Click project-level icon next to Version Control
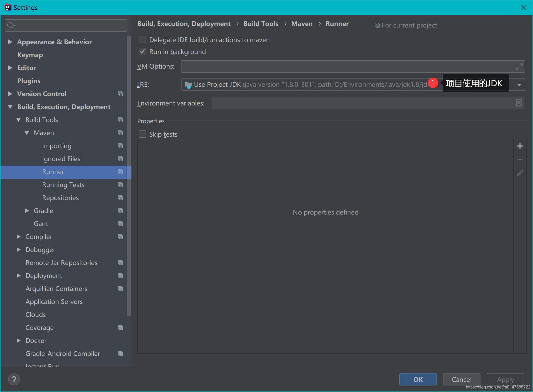This screenshot has height=392, width=533. [120, 94]
